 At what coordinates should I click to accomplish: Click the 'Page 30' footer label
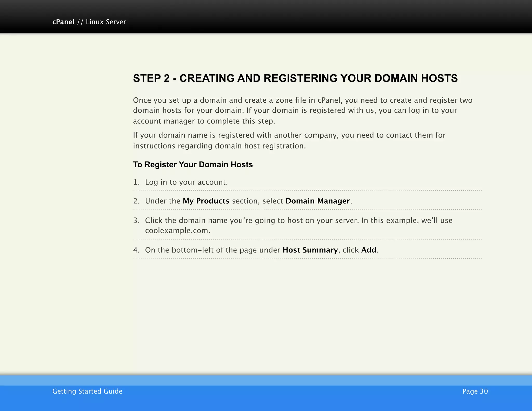tap(475, 391)
